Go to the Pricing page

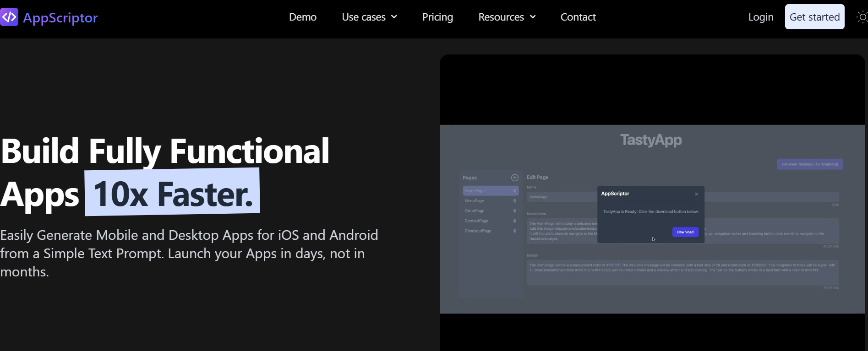(x=437, y=17)
